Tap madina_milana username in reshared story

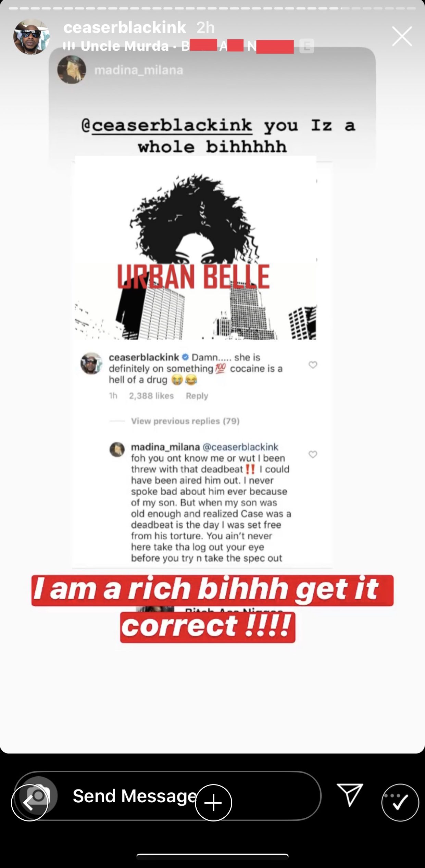point(139,70)
